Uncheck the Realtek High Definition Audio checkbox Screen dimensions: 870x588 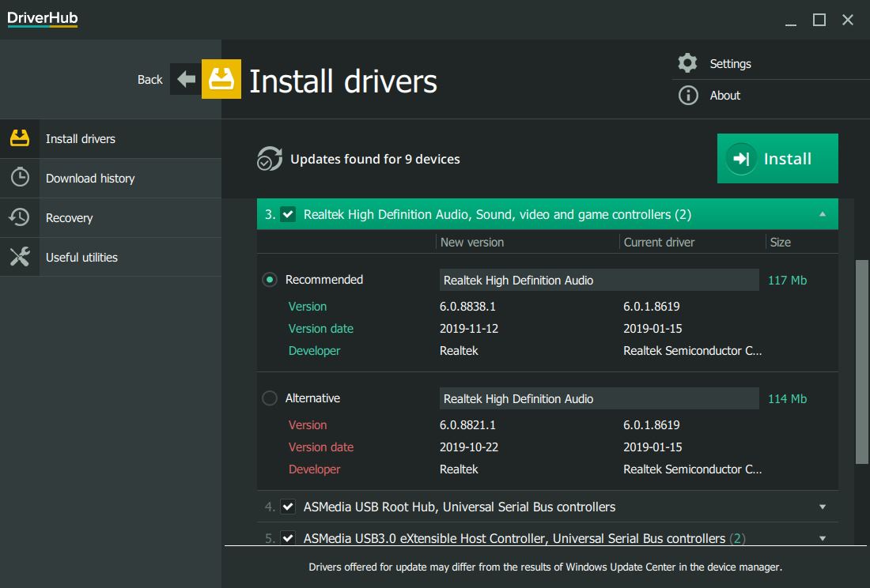tap(288, 214)
